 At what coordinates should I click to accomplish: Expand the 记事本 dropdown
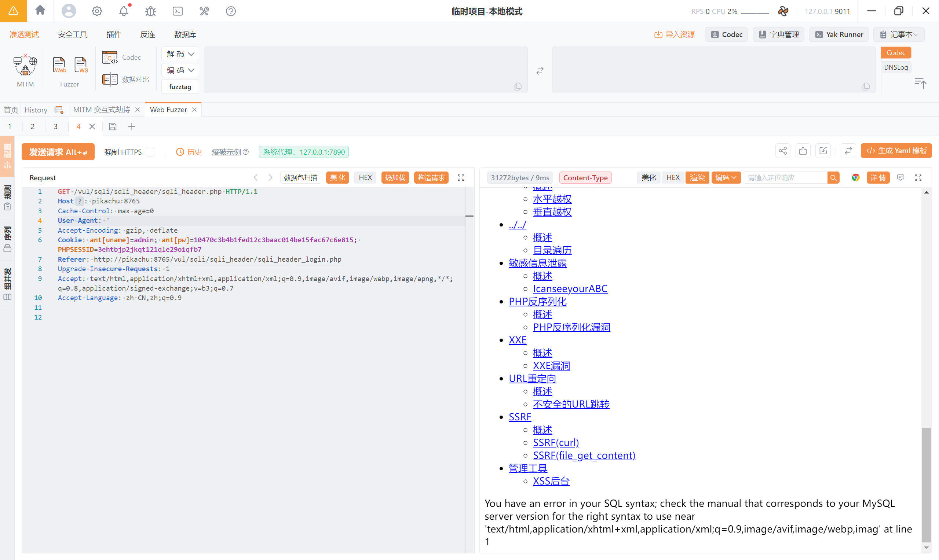[x=899, y=34]
